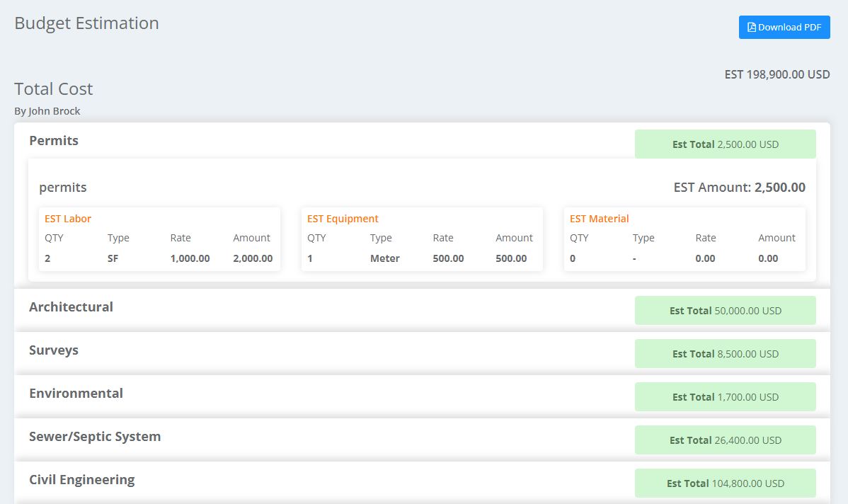Viewport: 848px width, 504px height.
Task: Click the labor rate 1,000.00
Action: [x=190, y=258]
